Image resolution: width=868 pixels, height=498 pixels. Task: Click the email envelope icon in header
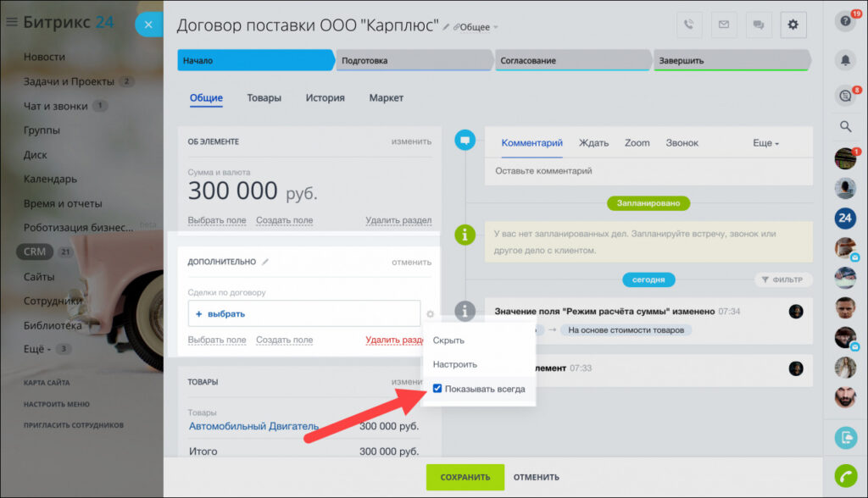pyautogui.click(x=724, y=25)
